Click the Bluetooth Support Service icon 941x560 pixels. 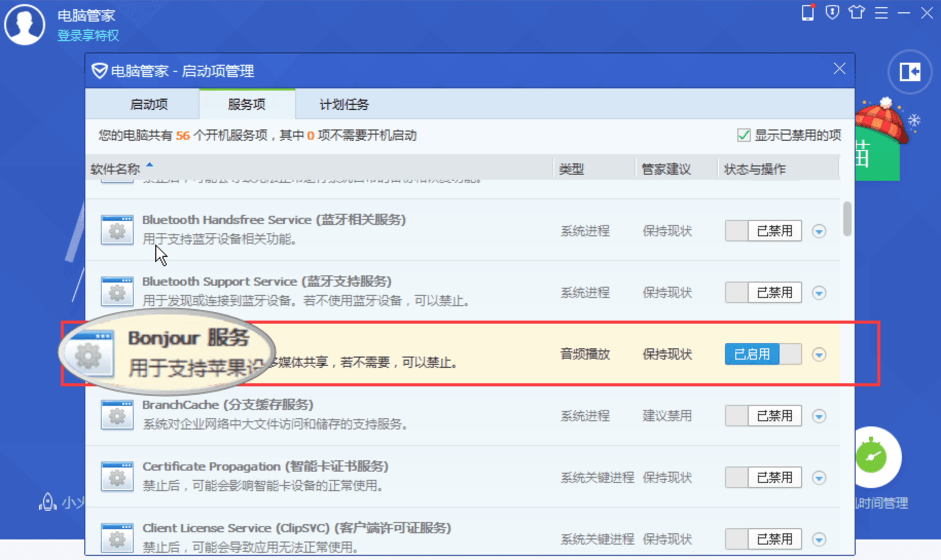(117, 292)
